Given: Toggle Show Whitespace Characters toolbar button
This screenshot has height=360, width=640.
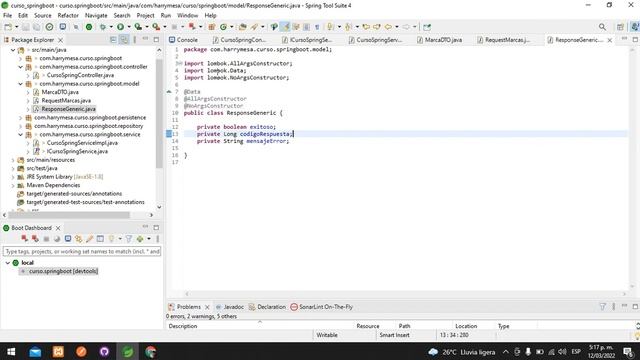Looking at the screenshot, I should (x=317, y=27).
